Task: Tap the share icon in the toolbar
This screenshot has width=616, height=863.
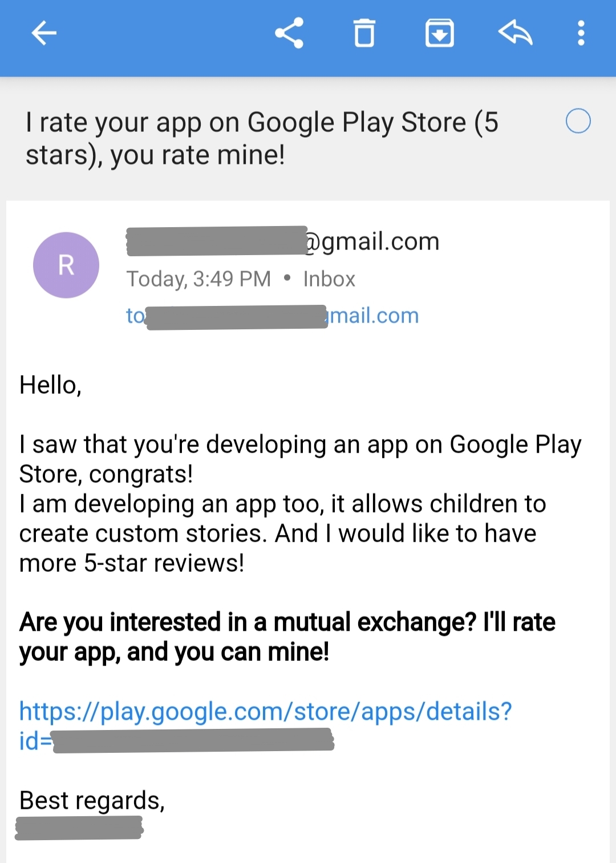Action: (289, 33)
